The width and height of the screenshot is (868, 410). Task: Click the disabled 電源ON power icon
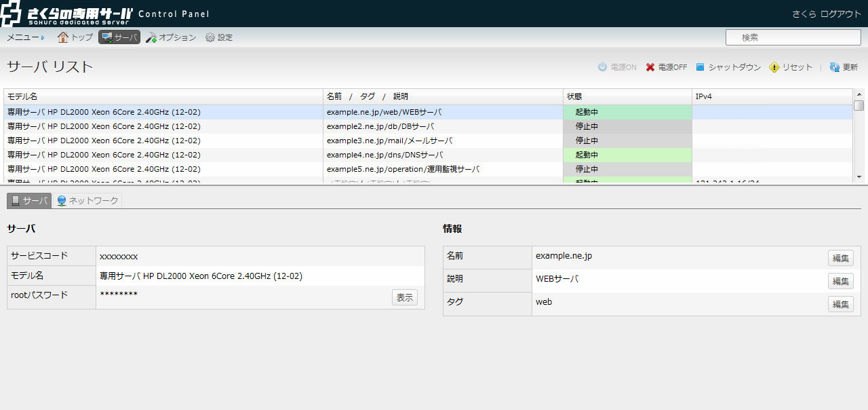point(602,67)
